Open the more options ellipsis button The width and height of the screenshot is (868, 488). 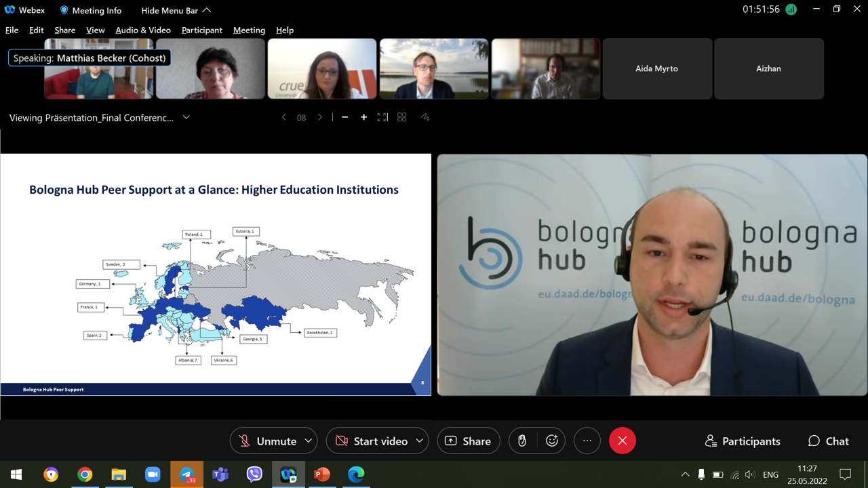click(587, 441)
